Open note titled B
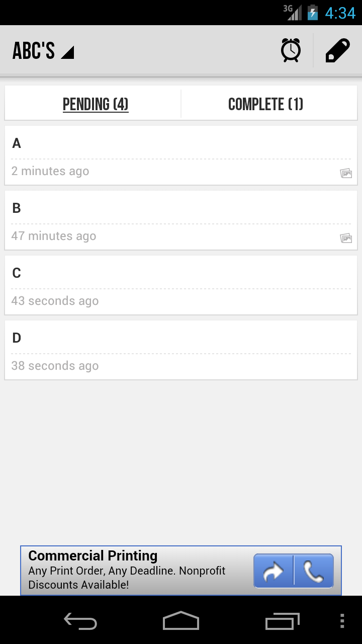 (181, 220)
